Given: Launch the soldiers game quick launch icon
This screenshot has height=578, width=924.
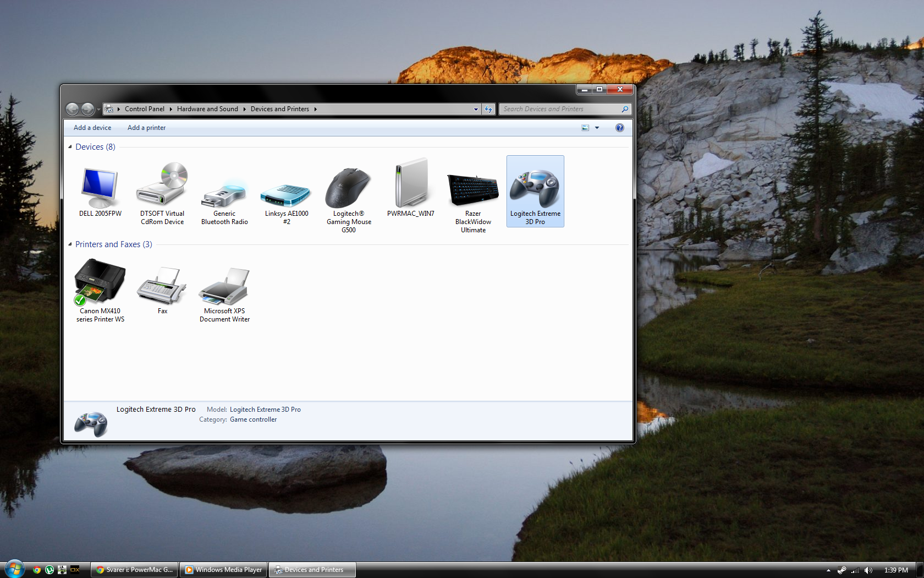Looking at the screenshot, I should [x=62, y=570].
